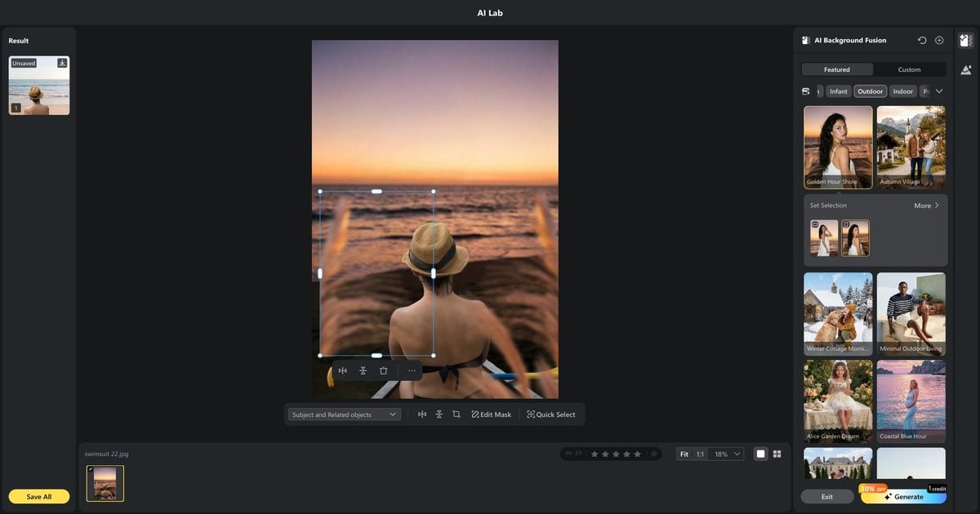Click the Save All button
Image resolution: width=980 pixels, height=514 pixels.
(39, 496)
